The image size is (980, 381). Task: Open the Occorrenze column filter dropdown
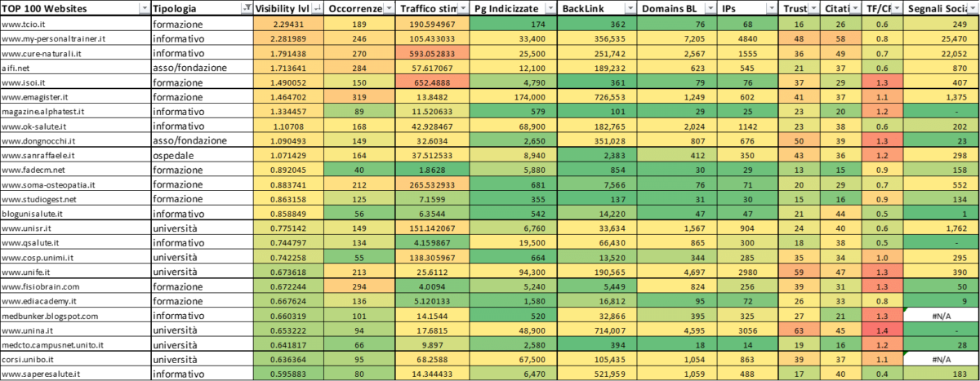pyautogui.click(x=390, y=8)
